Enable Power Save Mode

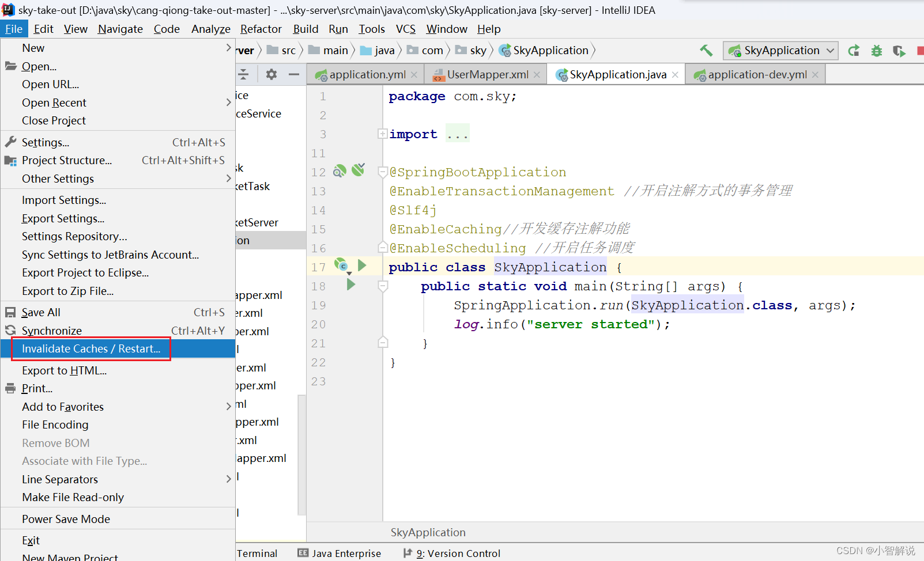(x=66, y=518)
